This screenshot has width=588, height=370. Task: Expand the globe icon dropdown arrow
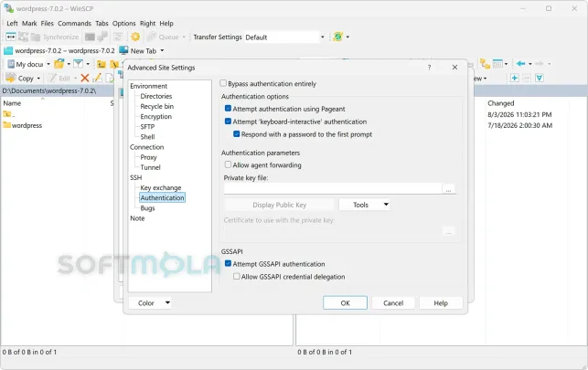click(x=347, y=37)
